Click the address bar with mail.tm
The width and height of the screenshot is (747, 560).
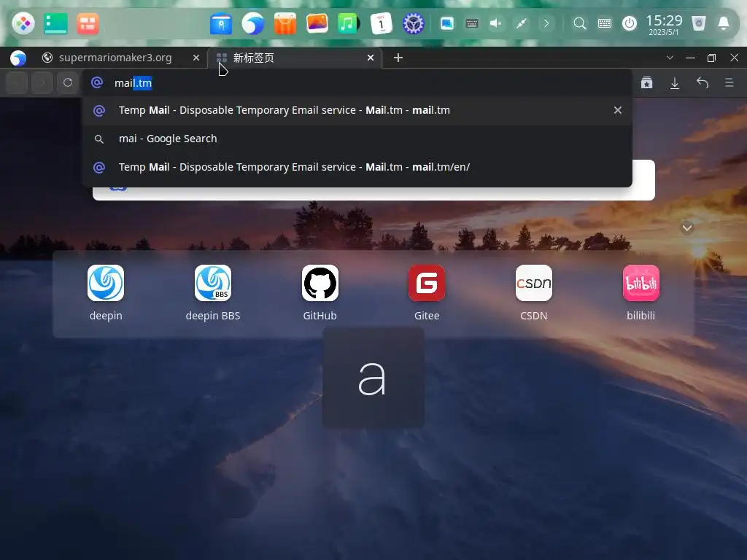(x=357, y=83)
